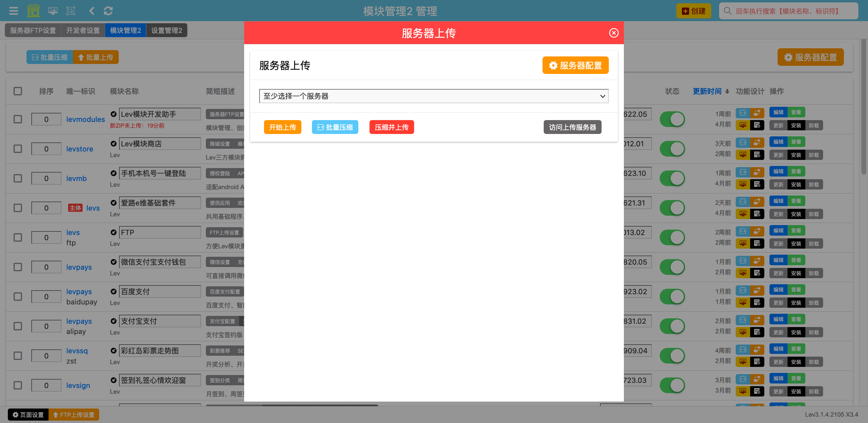The image size is (868, 423).
Task: Click the search box in header
Action: (788, 11)
